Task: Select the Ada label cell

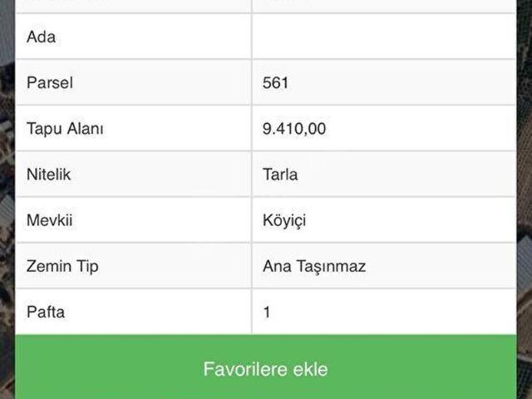Action: [x=133, y=37]
